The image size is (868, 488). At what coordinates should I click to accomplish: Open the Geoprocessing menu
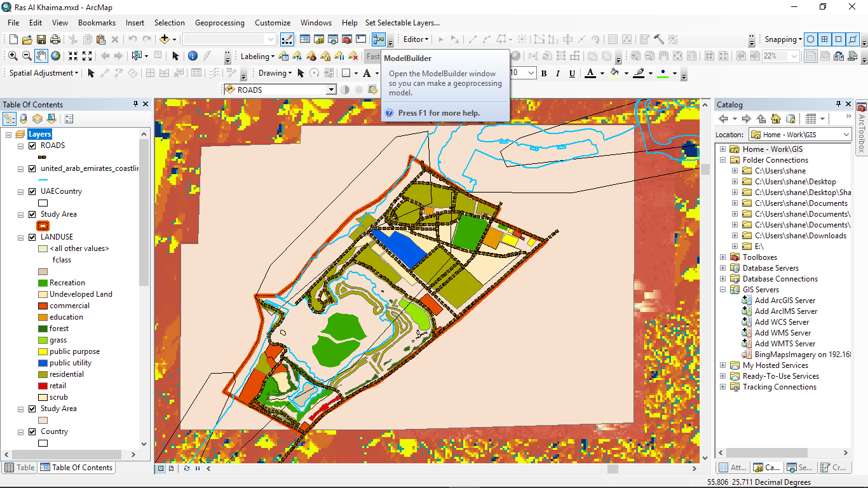pyautogui.click(x=219, y=22)
